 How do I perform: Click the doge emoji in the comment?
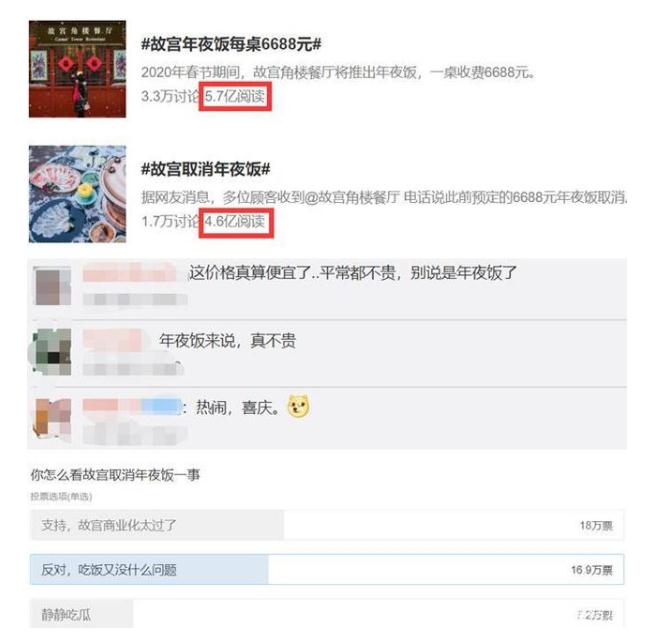pyautogui.click(x=299, y=406)
